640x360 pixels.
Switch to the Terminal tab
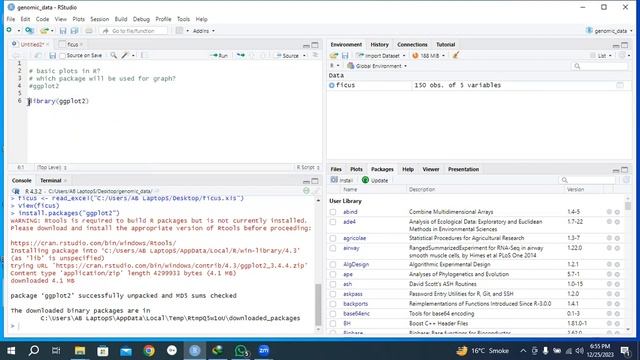51,180
